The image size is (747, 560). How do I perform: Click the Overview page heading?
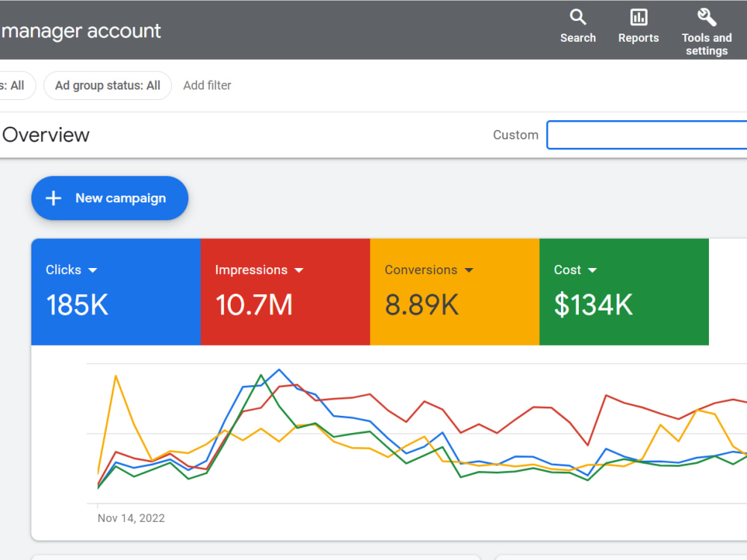pos(46,134)
